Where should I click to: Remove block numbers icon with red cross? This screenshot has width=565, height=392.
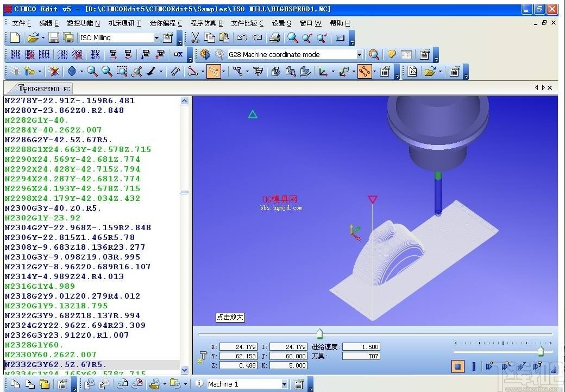30,54
